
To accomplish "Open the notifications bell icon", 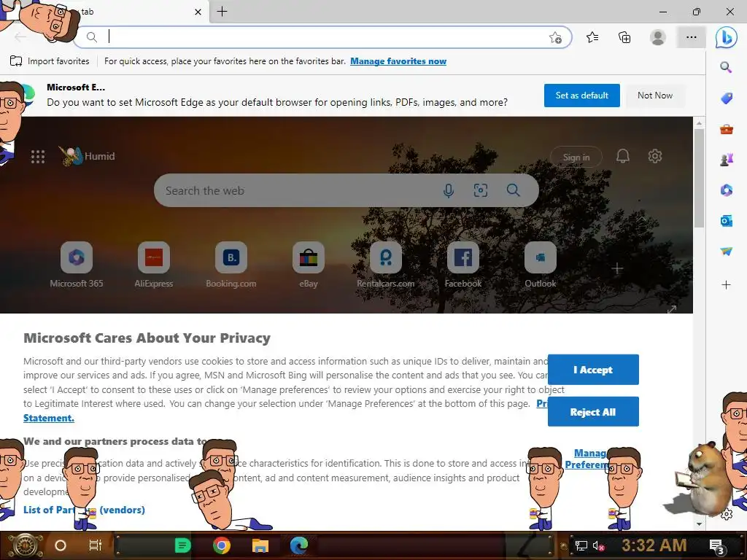I will point(623,156).
